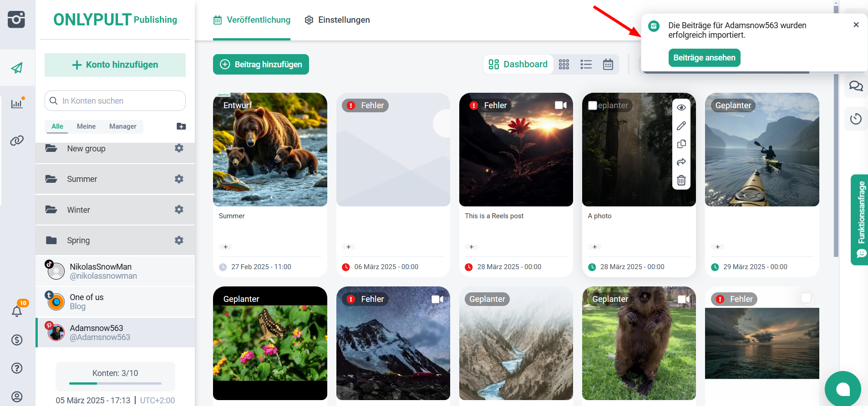Open the Spring group settings gear
This screenshot has width=868, height=406.
point(179,240)
